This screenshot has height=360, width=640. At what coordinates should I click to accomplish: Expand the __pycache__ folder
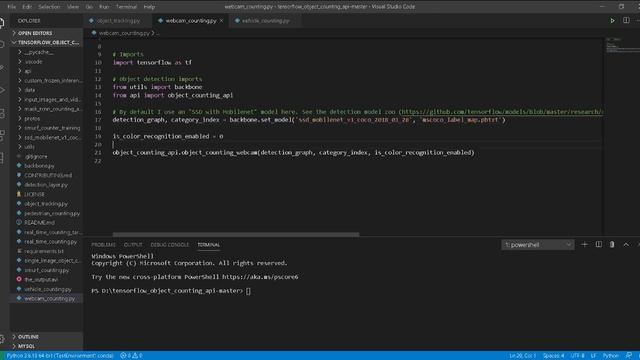pos(38,52)
